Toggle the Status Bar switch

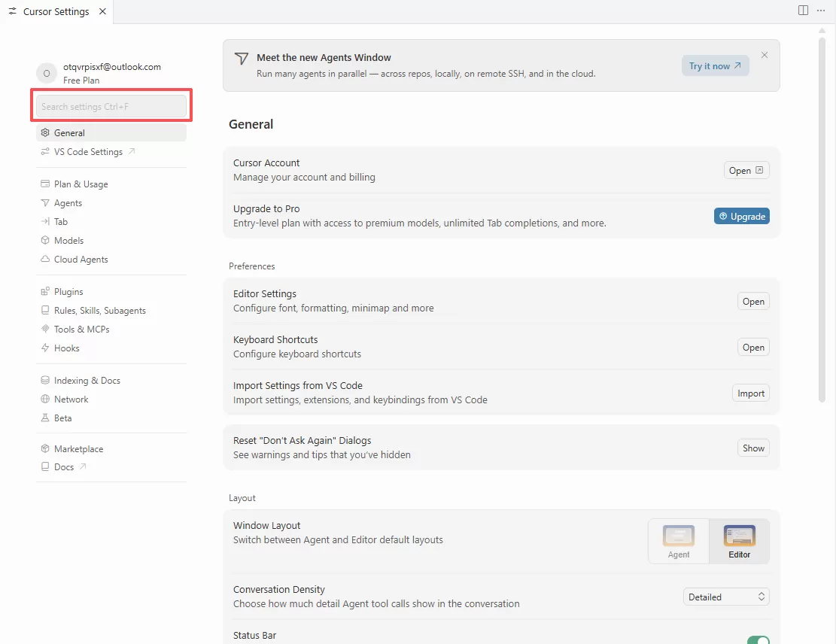click(x=758, y=639)
